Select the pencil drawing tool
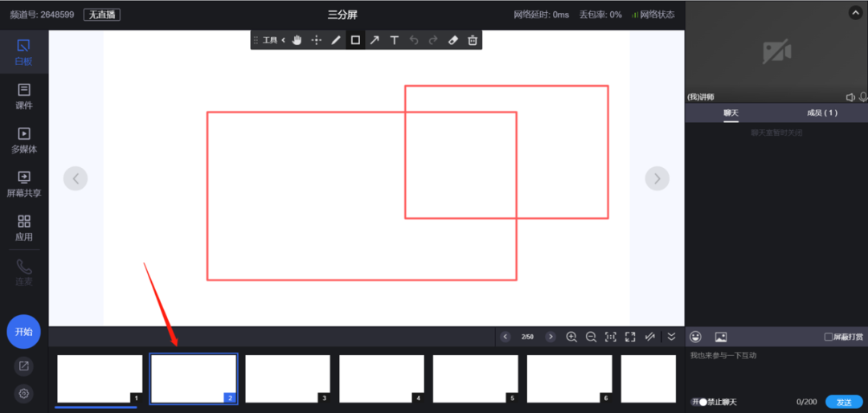The height and width of the screenshot is (413, 868). click(x=336, y=40)
